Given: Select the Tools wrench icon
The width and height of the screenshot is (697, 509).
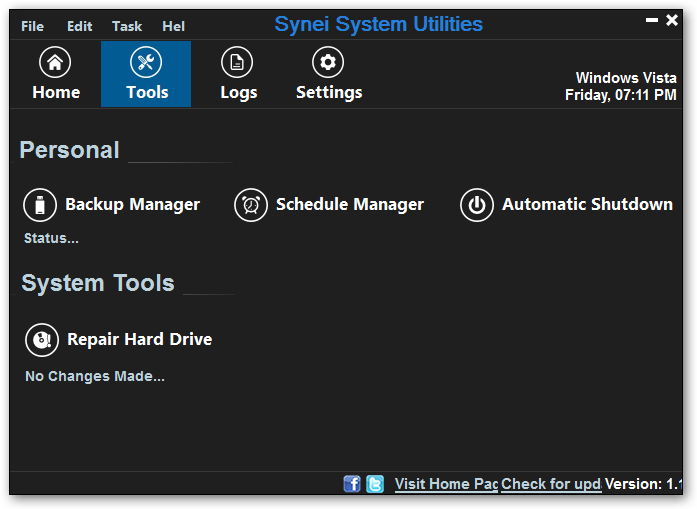Looking at the screenshot, I should pos(146,62).
